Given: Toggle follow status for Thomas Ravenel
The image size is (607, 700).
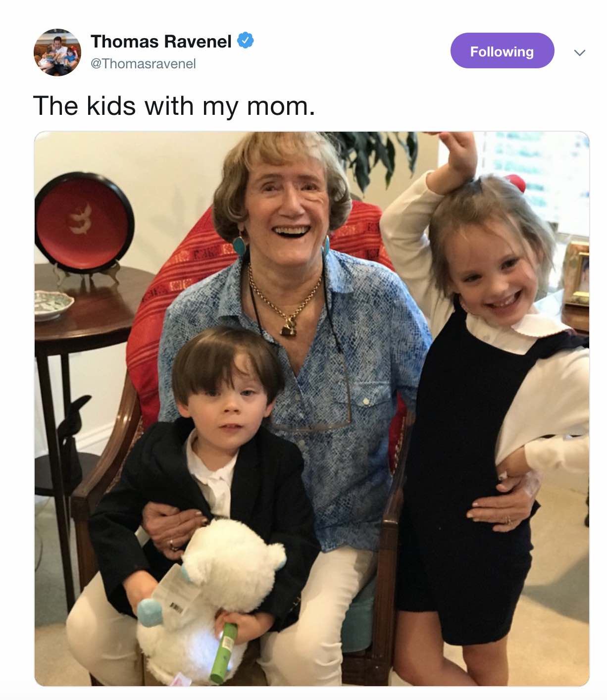Looking at the screenshot, I should 502,51.
